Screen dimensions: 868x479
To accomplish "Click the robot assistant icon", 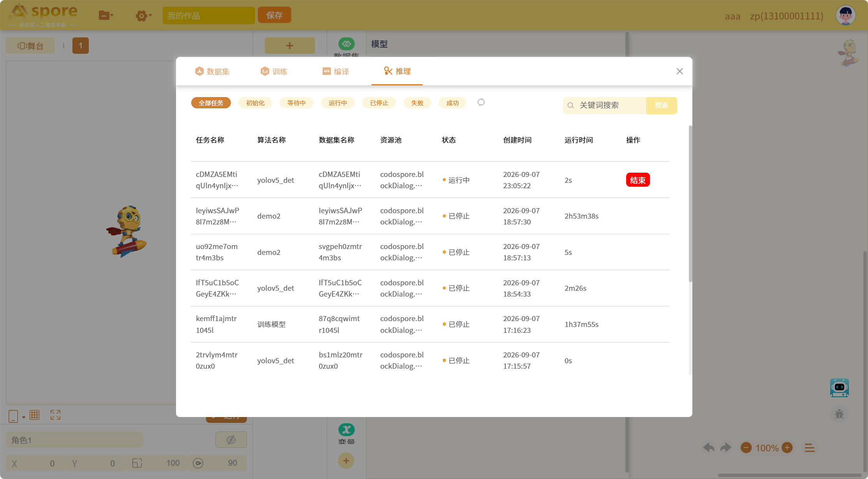I will tap(839, 388).
